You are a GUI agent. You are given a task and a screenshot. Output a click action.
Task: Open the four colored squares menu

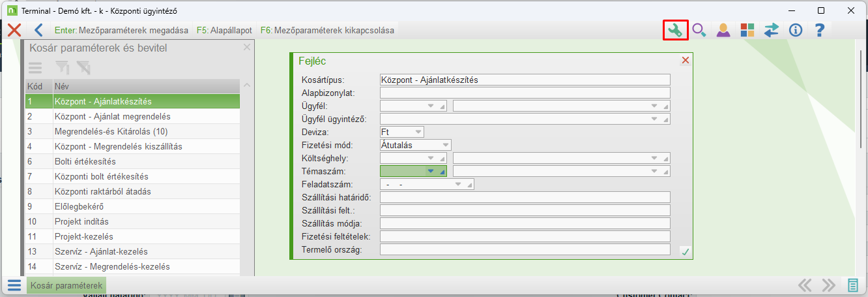747,30
